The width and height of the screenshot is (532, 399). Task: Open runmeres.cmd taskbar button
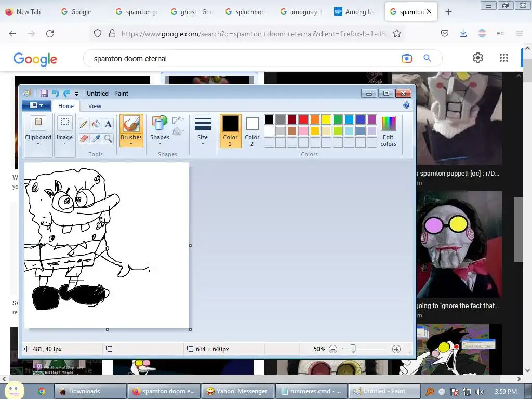pyautogui.click(x=311, y=391)
